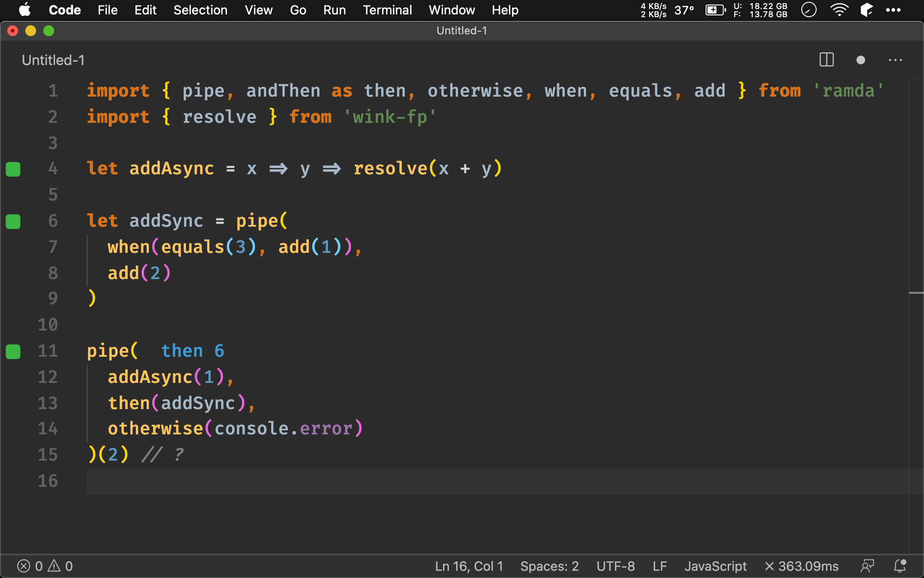This screenshot has width=924, height=578.
Task: Click 'when(equals(3)' on line 7
Action: (182, 247)
